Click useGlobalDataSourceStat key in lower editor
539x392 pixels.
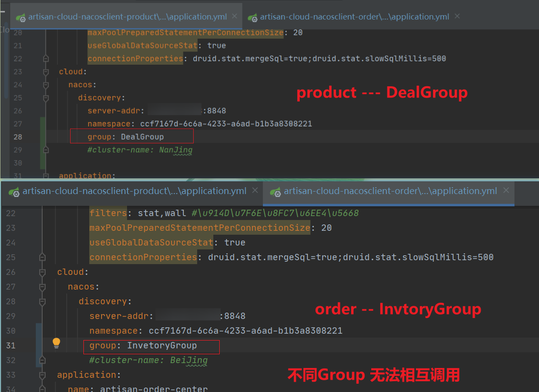point(152,243)
